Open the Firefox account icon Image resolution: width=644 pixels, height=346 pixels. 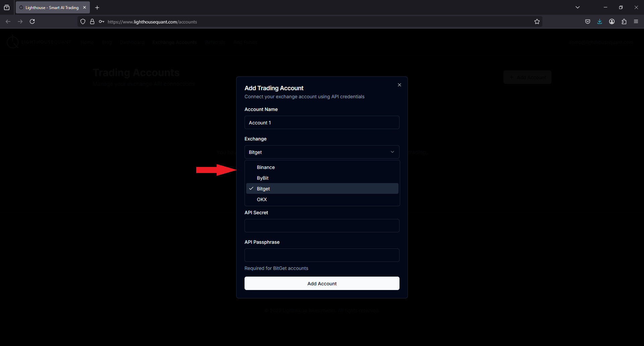tap(612, 22)
